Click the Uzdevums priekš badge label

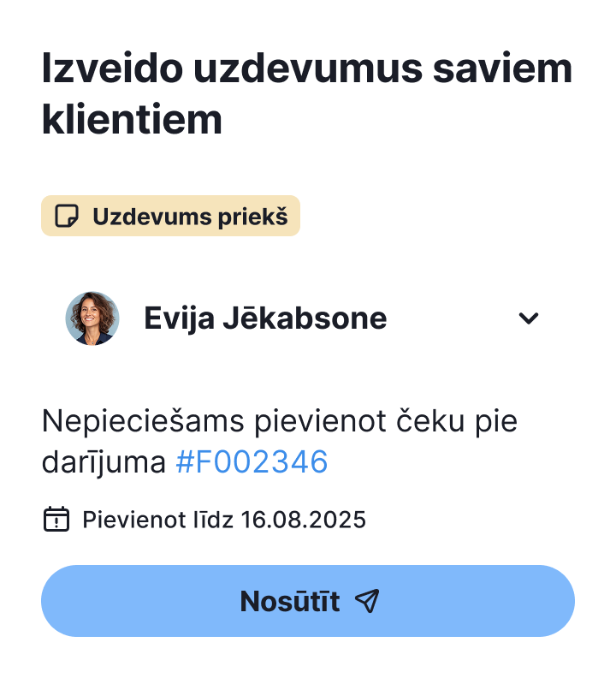pyautogui.click(x=190, y=217)
